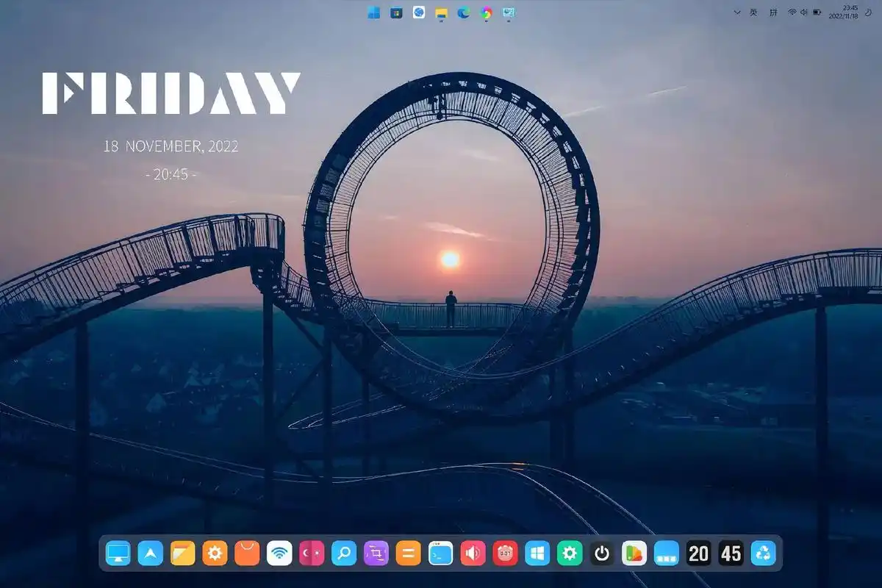
Task: Toggle the Pinyin input mode 拼
Action: [x=772, y=12]
